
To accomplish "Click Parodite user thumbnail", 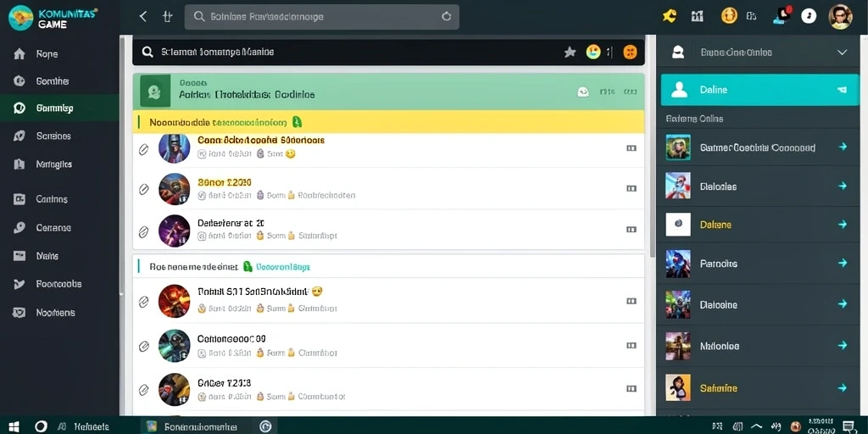I will [x=678, y=264].
